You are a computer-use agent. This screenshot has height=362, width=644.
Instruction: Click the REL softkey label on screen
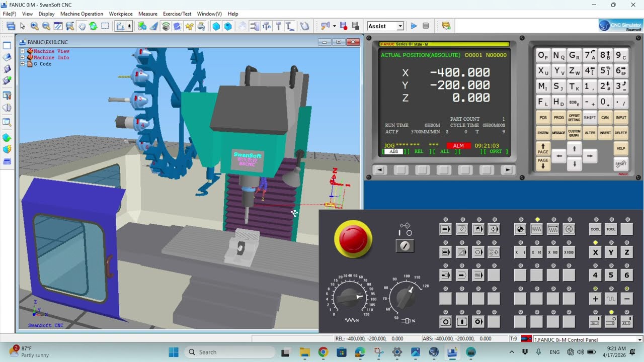[x=419, y=151]
